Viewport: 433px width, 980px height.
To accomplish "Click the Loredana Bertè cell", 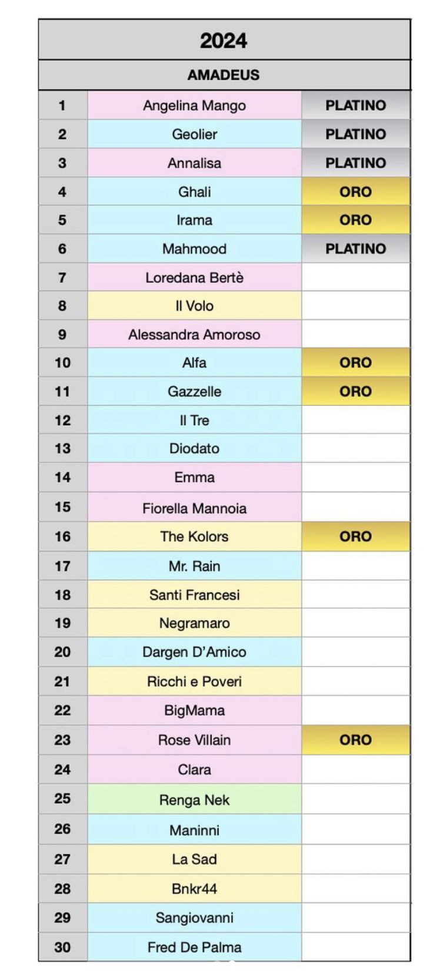I will (x=195, y=277).
